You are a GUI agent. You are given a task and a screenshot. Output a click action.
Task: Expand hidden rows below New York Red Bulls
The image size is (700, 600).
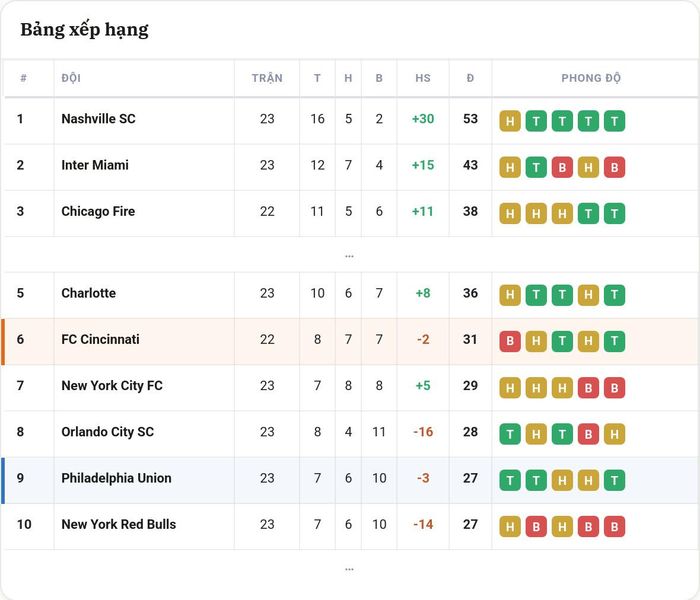click(x=349, y=569)
